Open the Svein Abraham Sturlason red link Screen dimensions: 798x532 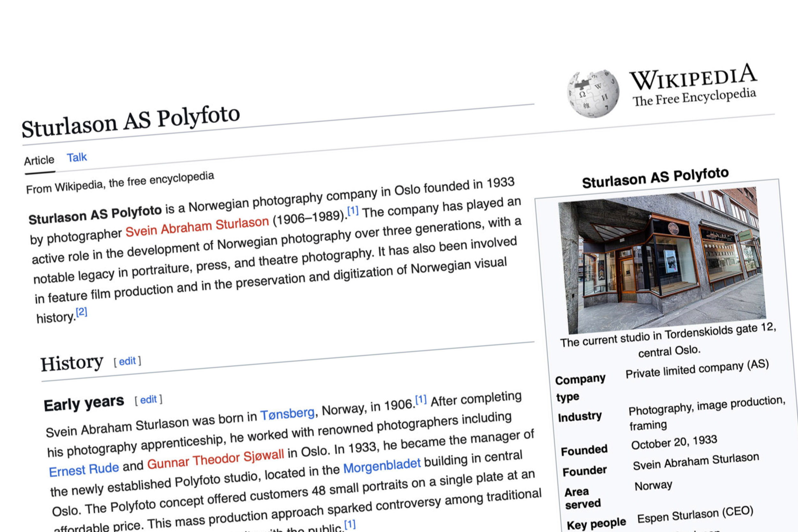197,227
